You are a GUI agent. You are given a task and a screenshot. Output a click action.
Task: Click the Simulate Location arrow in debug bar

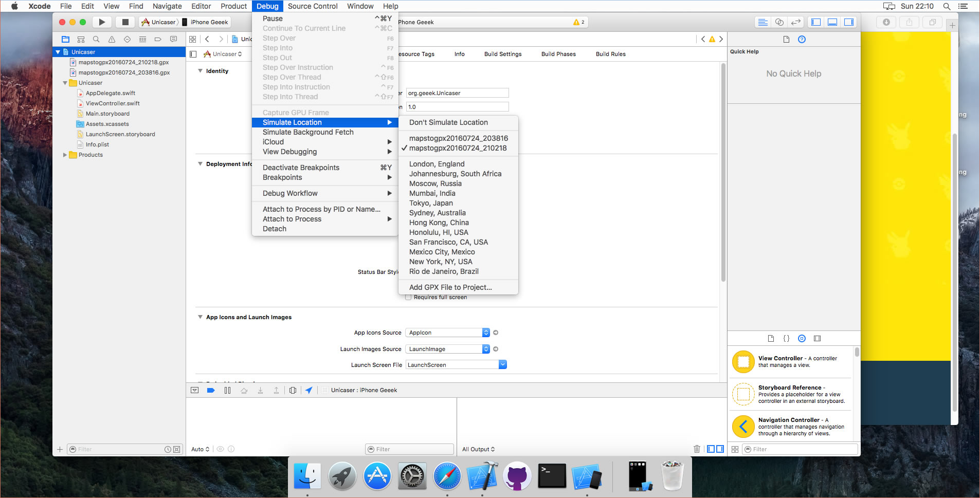point(308,390)
